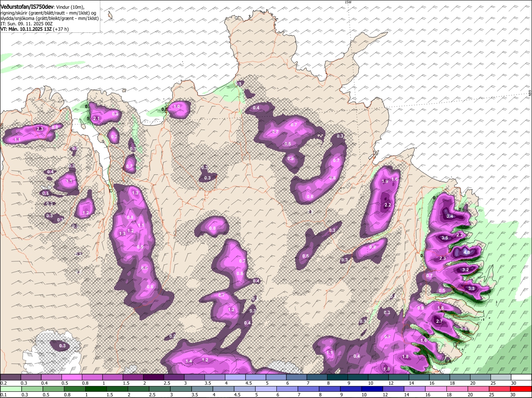The image size is (532, 398).
Task: Click the dusky purple 0.2 snow legend swatch
Action: (10, 377)
